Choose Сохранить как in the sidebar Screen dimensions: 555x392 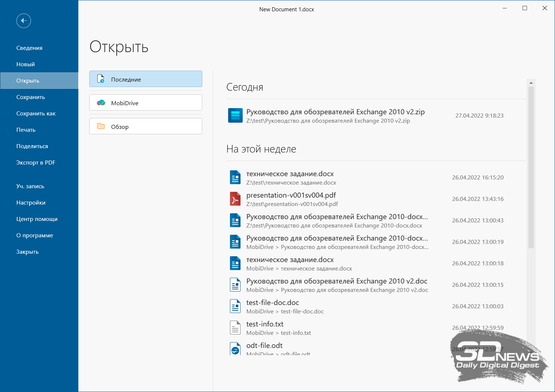(x=39, y=113)
